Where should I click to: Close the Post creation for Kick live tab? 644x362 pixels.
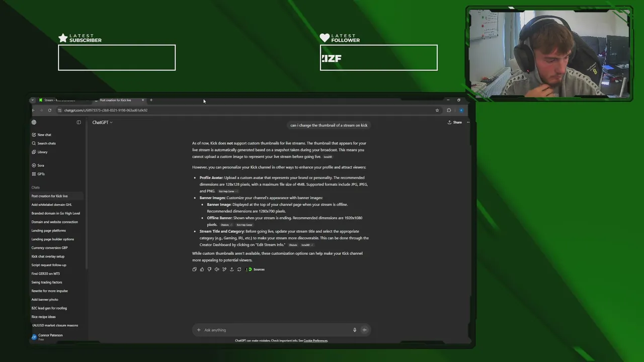point(143,100)
